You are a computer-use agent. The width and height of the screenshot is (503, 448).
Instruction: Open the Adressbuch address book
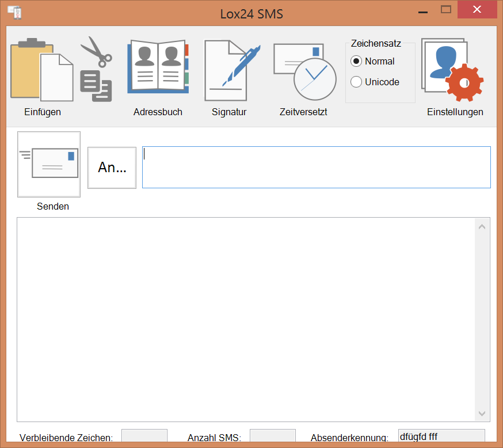pyautogui.click(x=158, y=66)
